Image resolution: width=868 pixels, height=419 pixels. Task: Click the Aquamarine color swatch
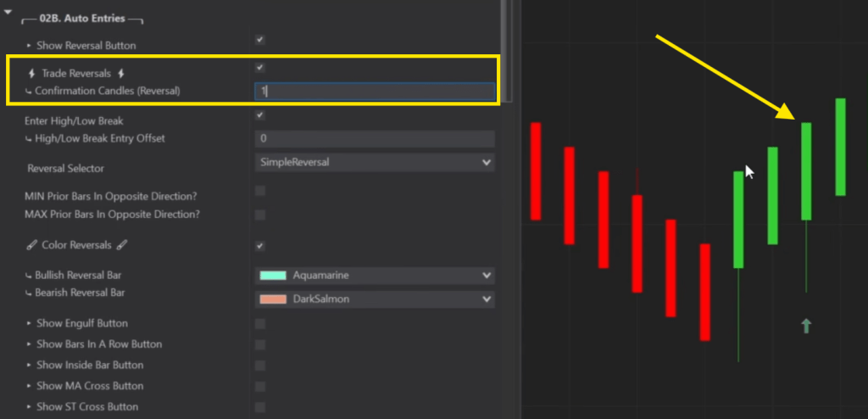(273, 276)
